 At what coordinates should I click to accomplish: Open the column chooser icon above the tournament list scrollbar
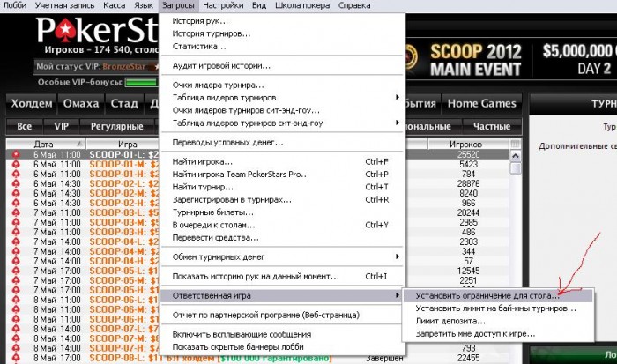(515, 144)
